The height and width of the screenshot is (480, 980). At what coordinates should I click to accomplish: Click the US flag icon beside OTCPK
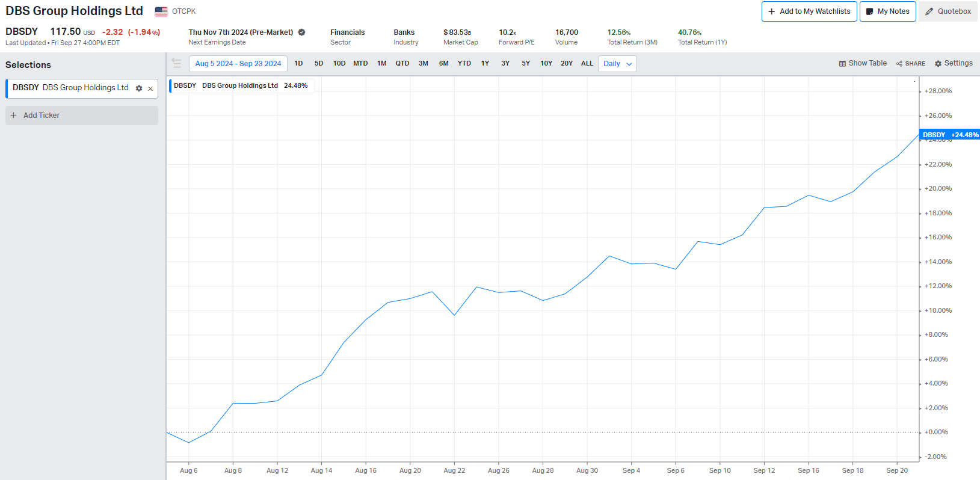(161, 11)
